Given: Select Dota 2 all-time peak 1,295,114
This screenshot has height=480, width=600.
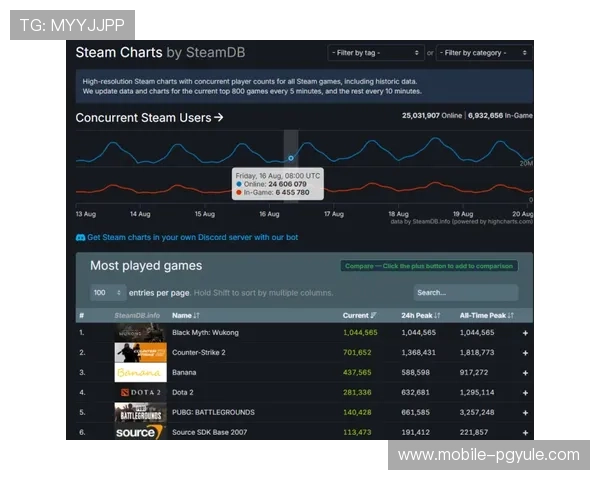Looking at the screenshot, I should pyautogui.click(x=477, y=392).
